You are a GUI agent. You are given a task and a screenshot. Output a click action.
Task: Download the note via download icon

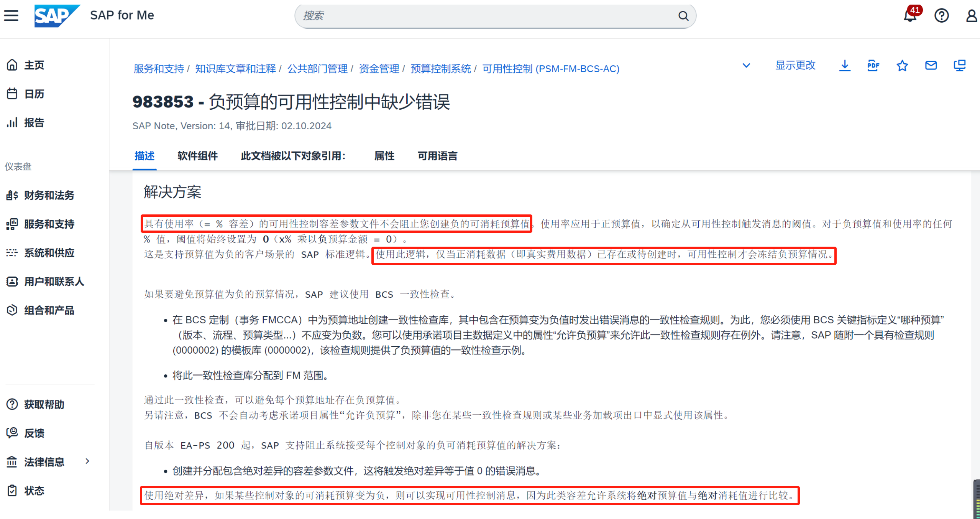pyautogui.click(x=844, y=66)
